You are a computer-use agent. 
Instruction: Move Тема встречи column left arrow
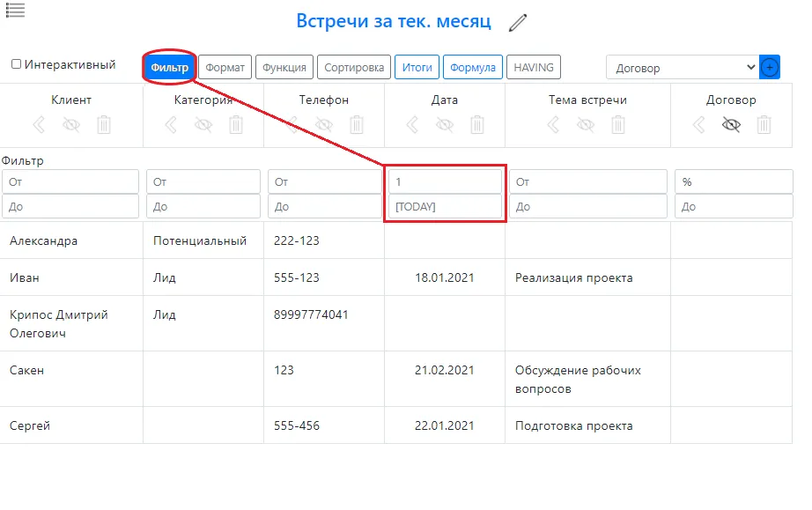click(553, 125)
